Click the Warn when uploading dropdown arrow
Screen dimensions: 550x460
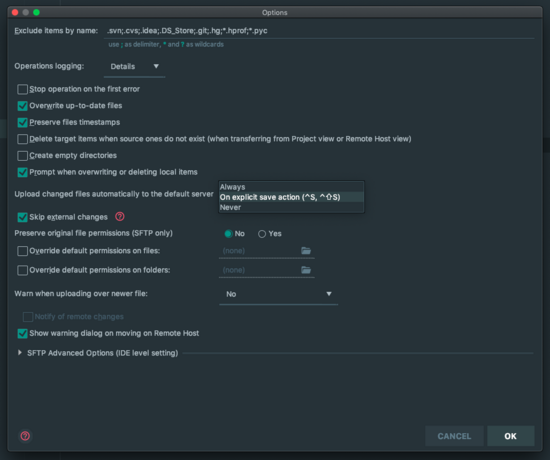329,294
